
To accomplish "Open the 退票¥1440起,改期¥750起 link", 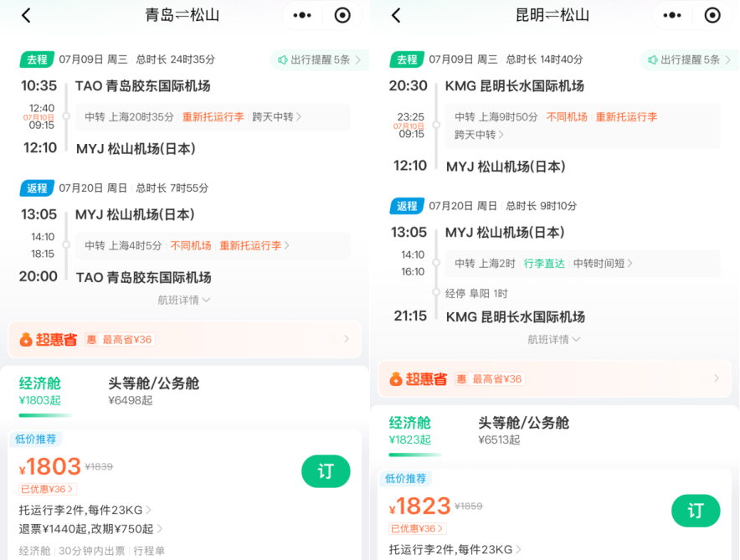I will point(87,528).
